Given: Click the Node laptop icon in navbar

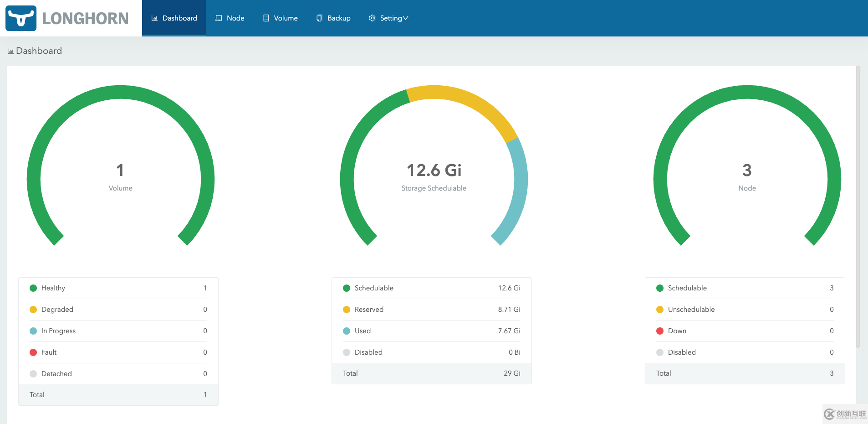Looking at the screenshot, I should pos(219,18).
